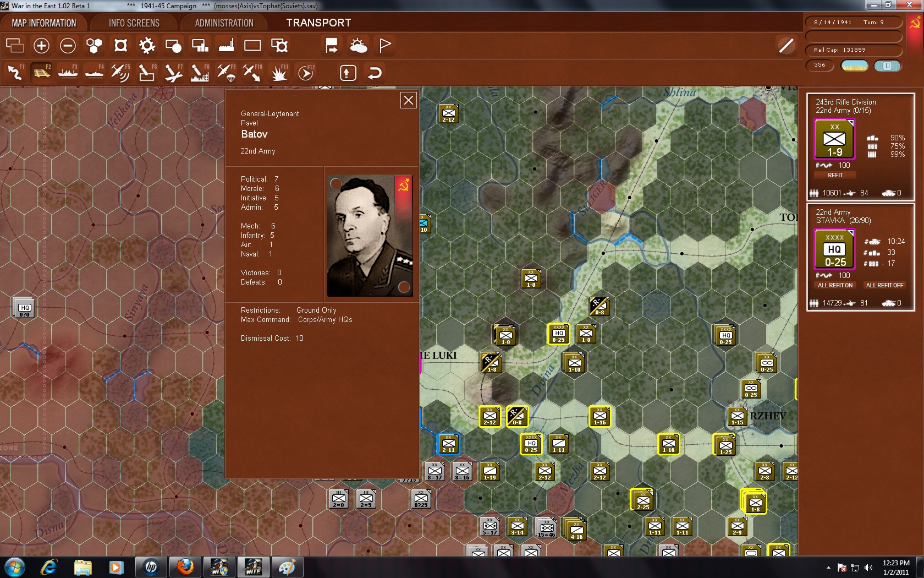Select the F3 naval transport mode
924x578 pixels.
tap(68, 73)
